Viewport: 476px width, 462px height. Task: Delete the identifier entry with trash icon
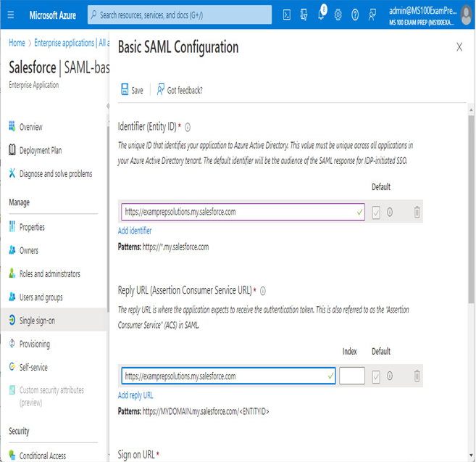click(417, 212)
